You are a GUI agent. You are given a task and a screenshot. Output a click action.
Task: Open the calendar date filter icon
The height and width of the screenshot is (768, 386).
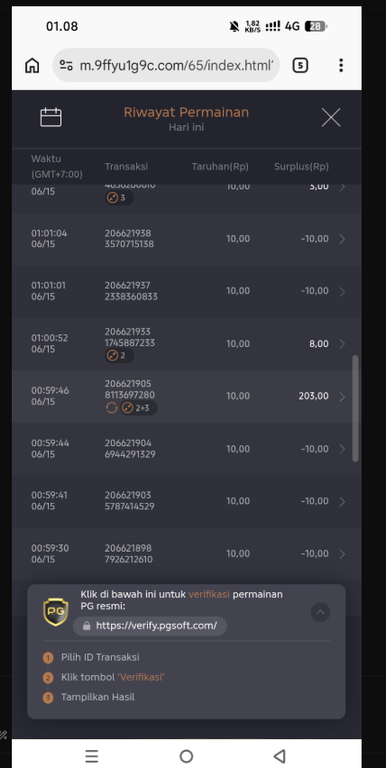pos(51,118)
